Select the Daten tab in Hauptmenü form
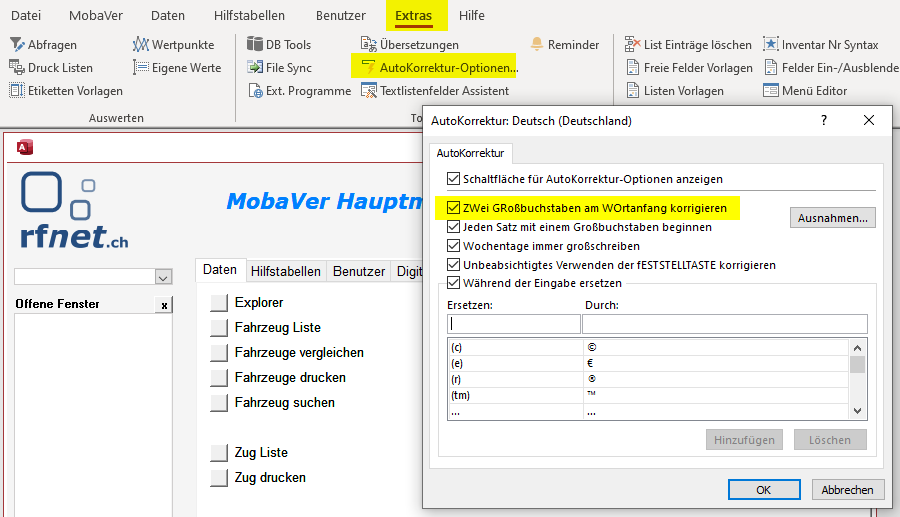This screenshot has height=517, width=900. pyautogui.click(x=220, y=270)
